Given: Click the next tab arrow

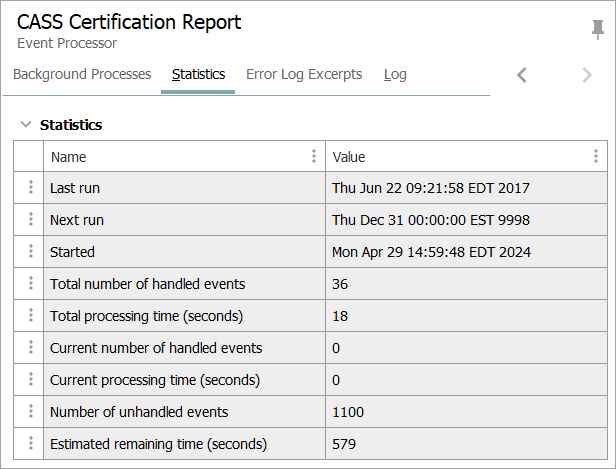Looking at the screenshot, I should (x=587, y=75).
